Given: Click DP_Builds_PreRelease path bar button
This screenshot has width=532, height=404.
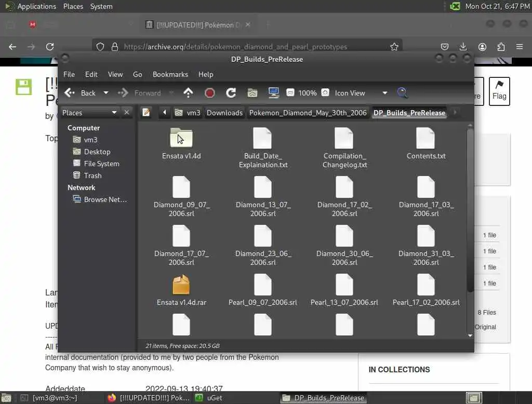Looking at the screenshot, I should click(409, 113).
